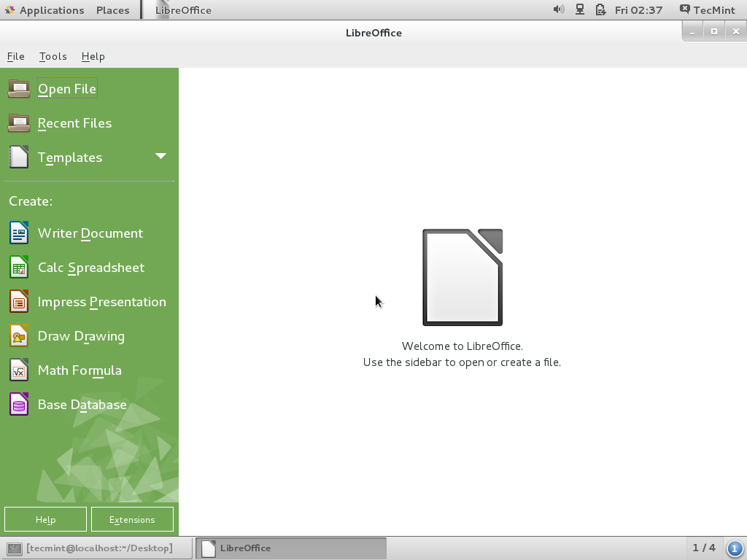Close the LibreOffice window
This screenshot has width=747, height=560.
[x=736, y=32]
